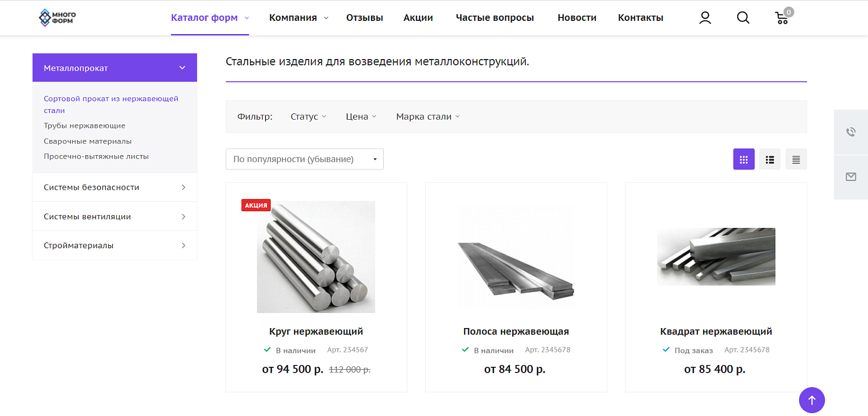Switch to grid view layout
This screenshot has height=416, width=868.
pos(744,159)
